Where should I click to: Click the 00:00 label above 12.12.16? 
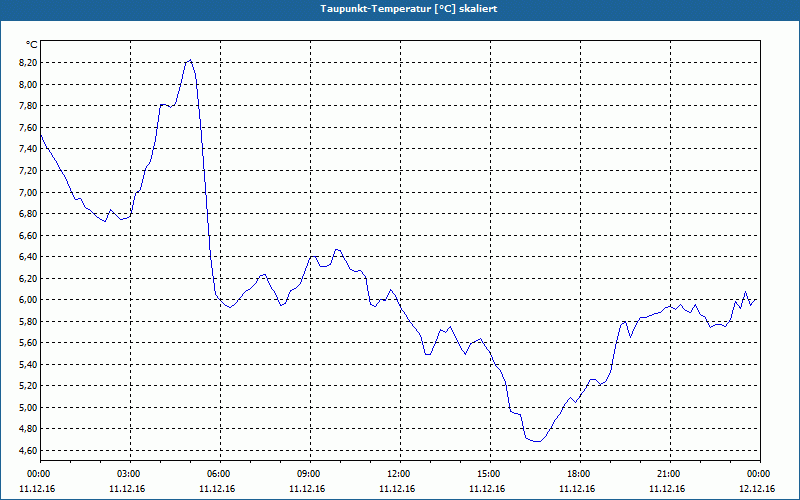760,474
